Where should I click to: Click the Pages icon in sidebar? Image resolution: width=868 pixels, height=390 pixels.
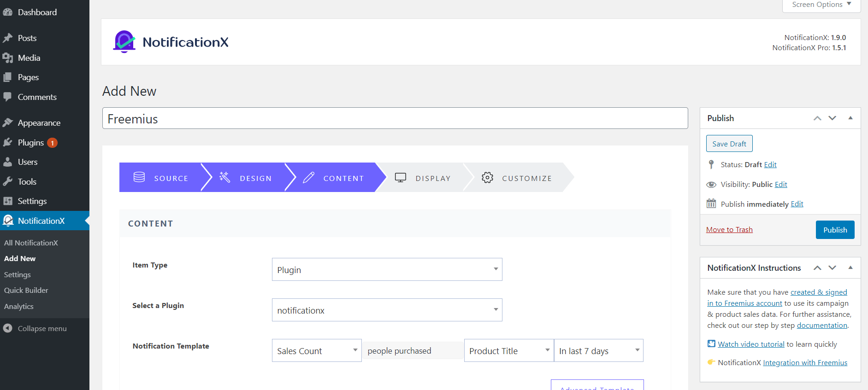(x=8, y=77)
